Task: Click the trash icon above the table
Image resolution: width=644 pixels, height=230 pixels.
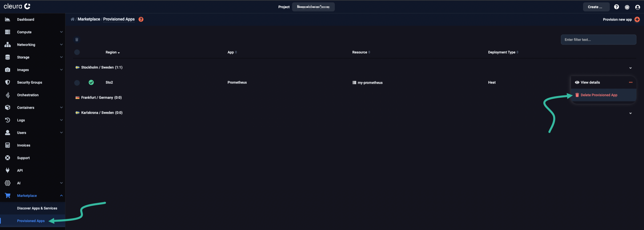Action: [77, 40]
